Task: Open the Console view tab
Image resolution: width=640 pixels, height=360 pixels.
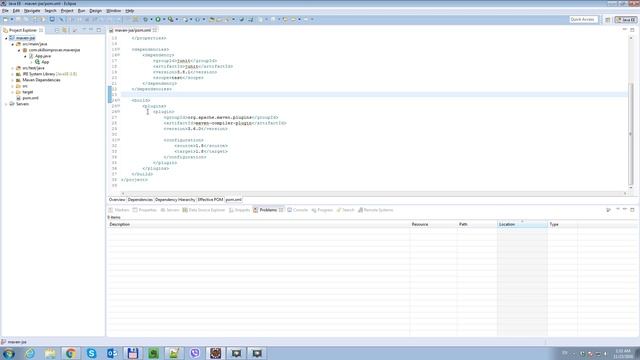Action: pos(298,210)
